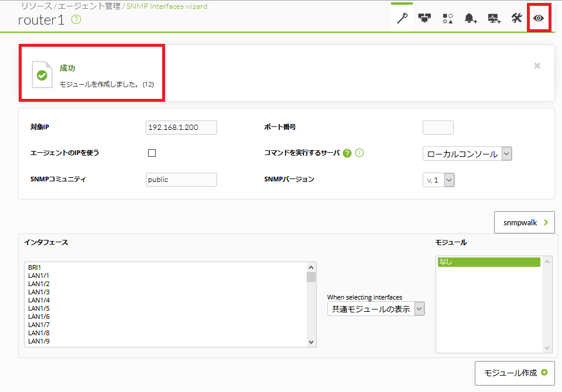Select the LAN1/1 interface
This screenshot has width=562, height=392.
pos(39,276)
